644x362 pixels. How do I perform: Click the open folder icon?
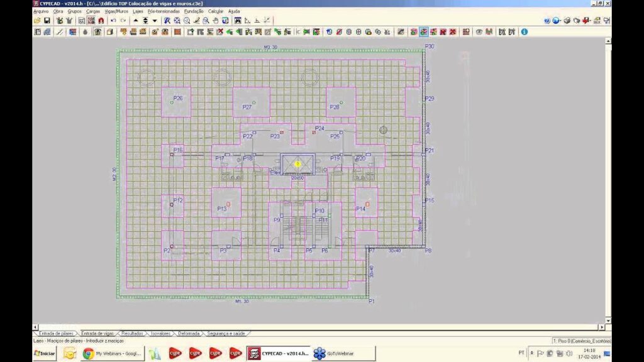coord(38,21)
